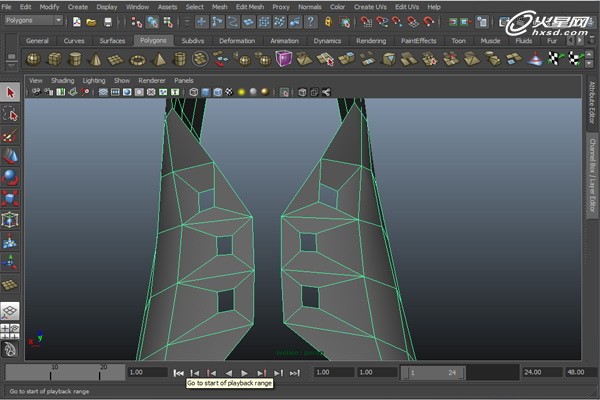Toggle wireframe shading in viewport toolbar

[x=193, y=92]
